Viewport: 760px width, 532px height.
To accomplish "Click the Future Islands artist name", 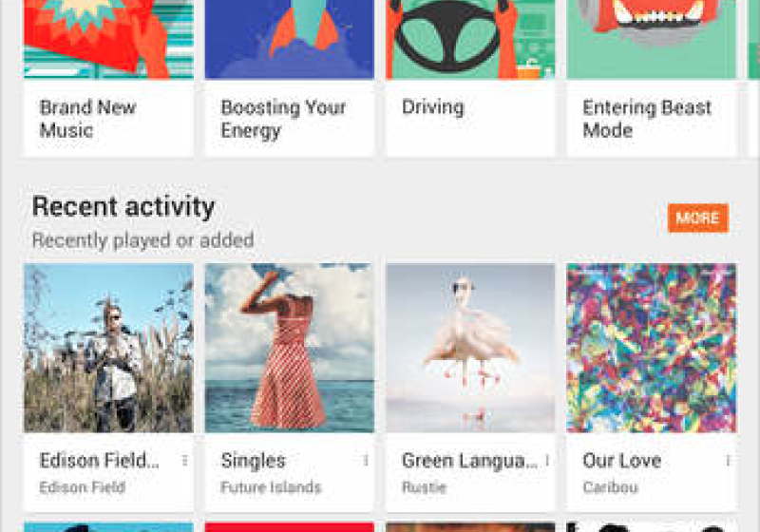I will coord(271,487).
